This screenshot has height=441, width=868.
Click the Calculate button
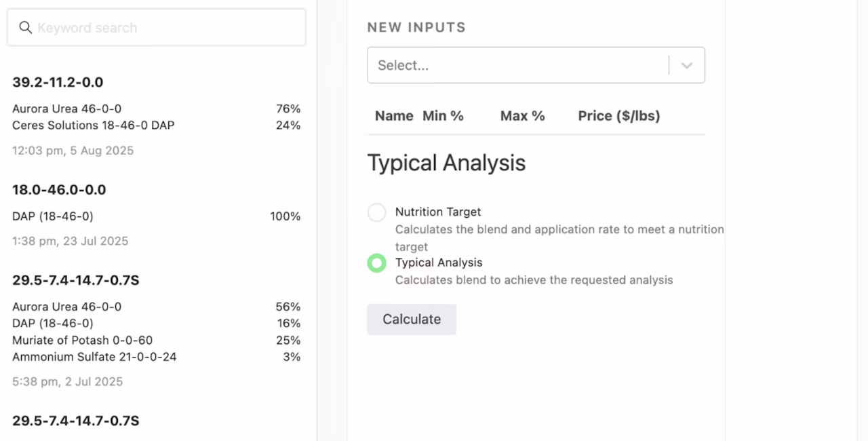click(x=412, y=319)
